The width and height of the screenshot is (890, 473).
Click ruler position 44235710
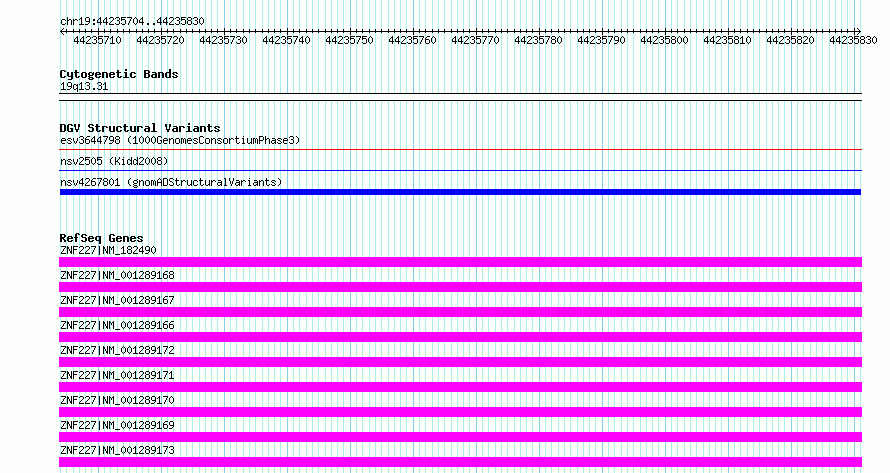(x=97, y=40)
